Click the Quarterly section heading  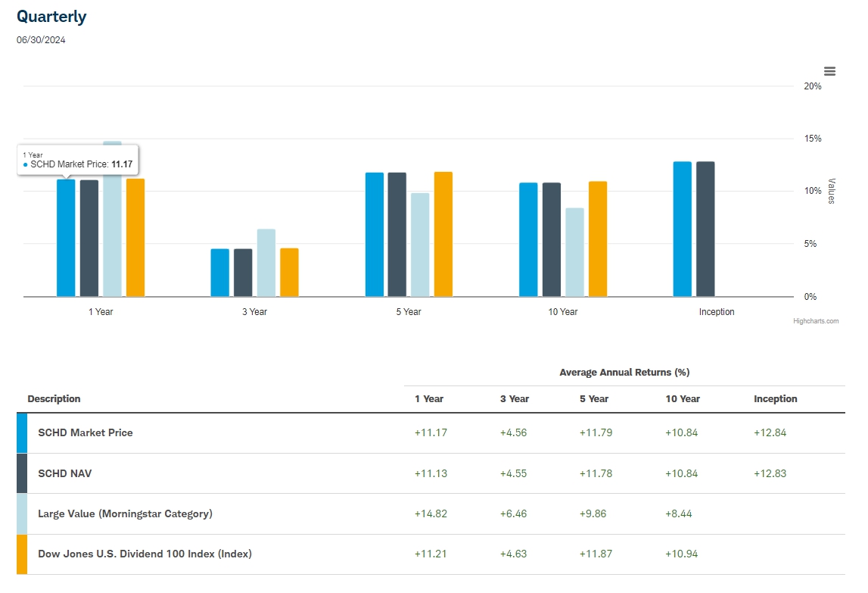tap(51, 17)
